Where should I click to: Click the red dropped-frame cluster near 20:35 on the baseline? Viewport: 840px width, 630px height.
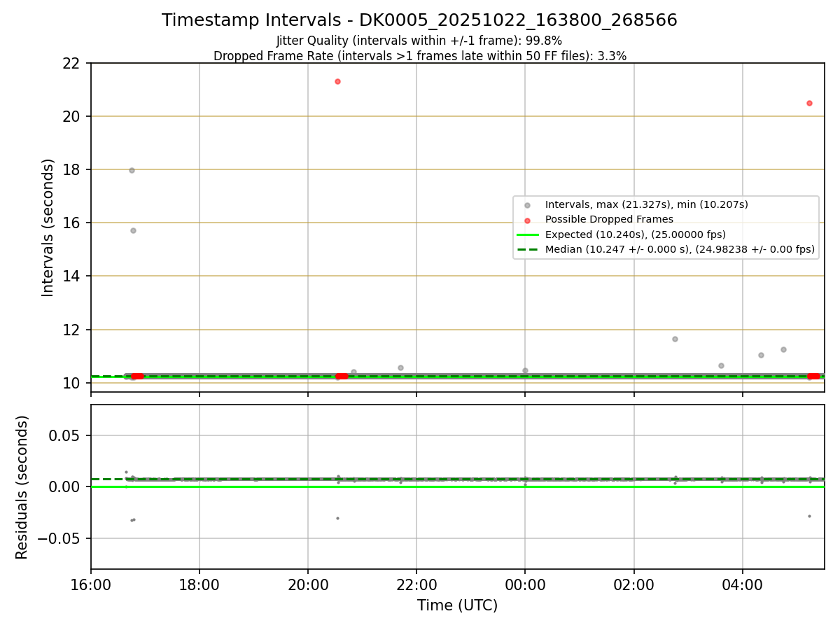[341, 376]
